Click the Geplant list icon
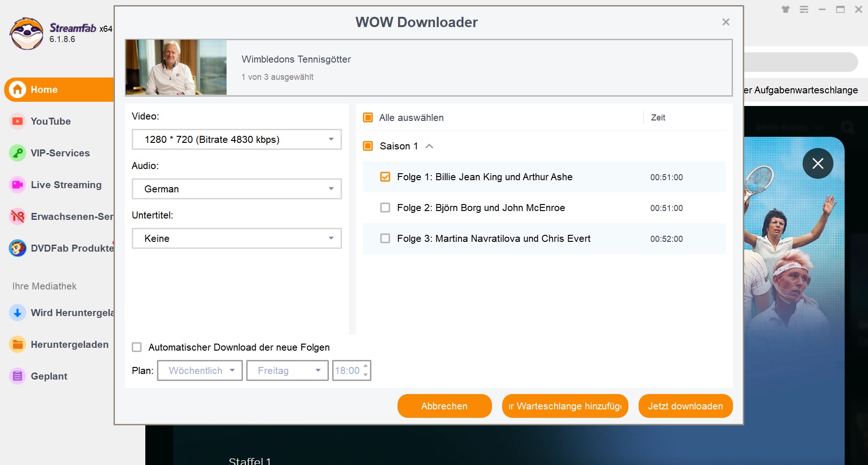This screenshot has width=868, height=465. [18, 376]
